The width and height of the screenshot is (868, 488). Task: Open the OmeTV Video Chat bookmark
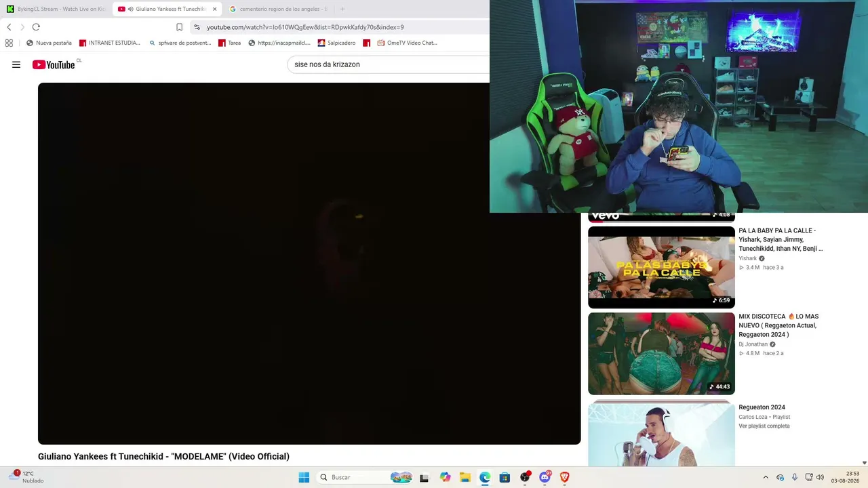click(x=408, y=43)
